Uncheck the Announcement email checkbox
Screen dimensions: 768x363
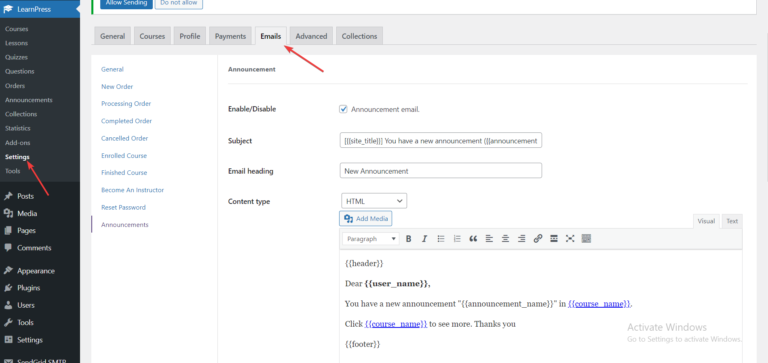tap(343, 109)
